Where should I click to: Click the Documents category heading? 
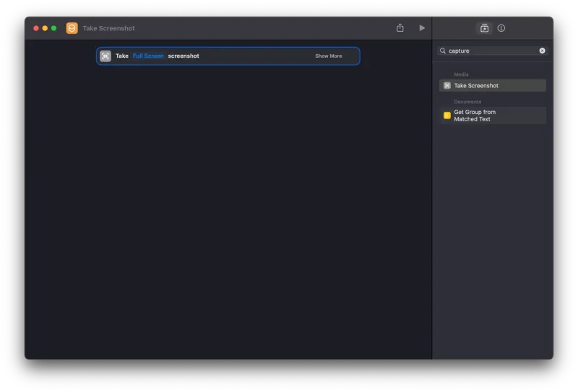click(467, 102)
